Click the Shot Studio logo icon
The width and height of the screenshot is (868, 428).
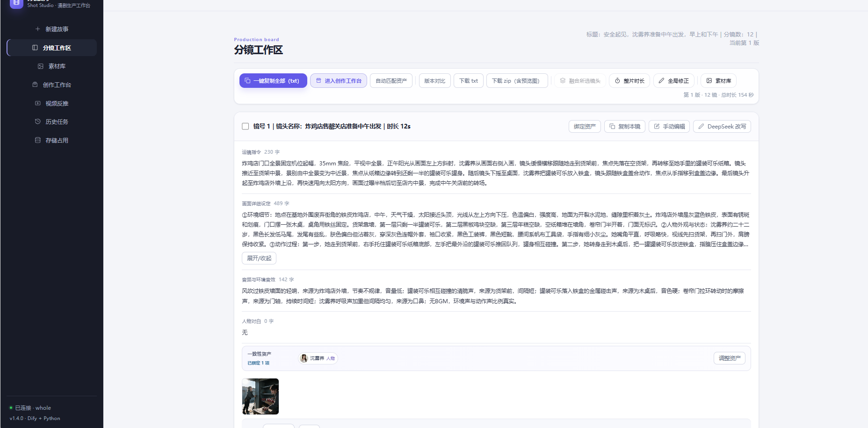click(16, 3)
